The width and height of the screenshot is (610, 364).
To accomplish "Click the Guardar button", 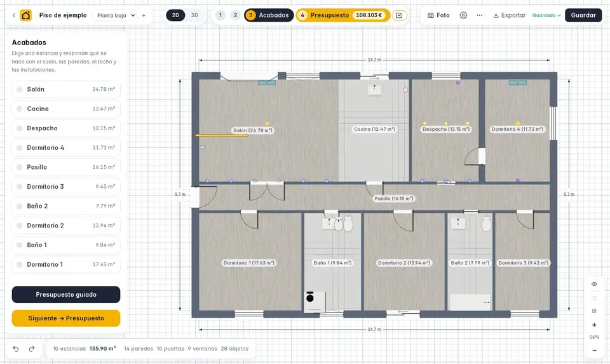I will click(x=583, y=15).
